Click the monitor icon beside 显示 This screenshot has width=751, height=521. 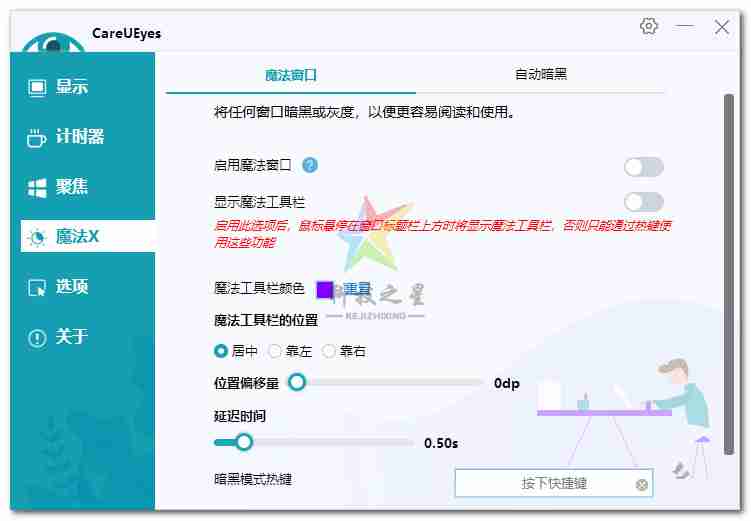click(x=37, y=88)
